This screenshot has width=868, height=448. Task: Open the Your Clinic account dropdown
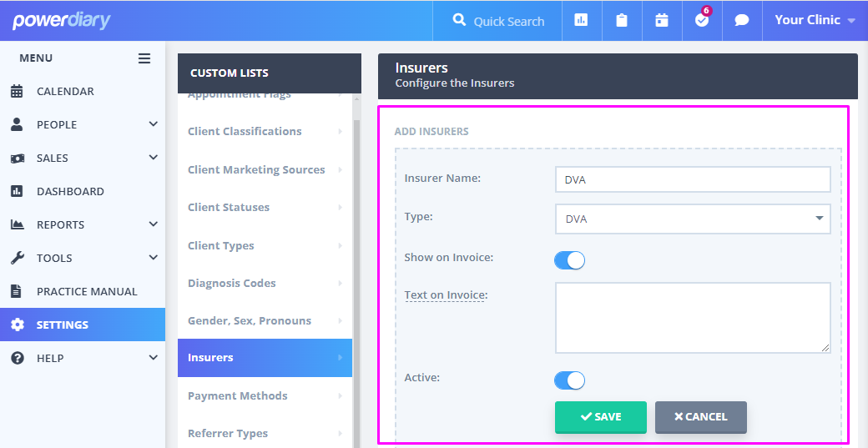[814, 20]
